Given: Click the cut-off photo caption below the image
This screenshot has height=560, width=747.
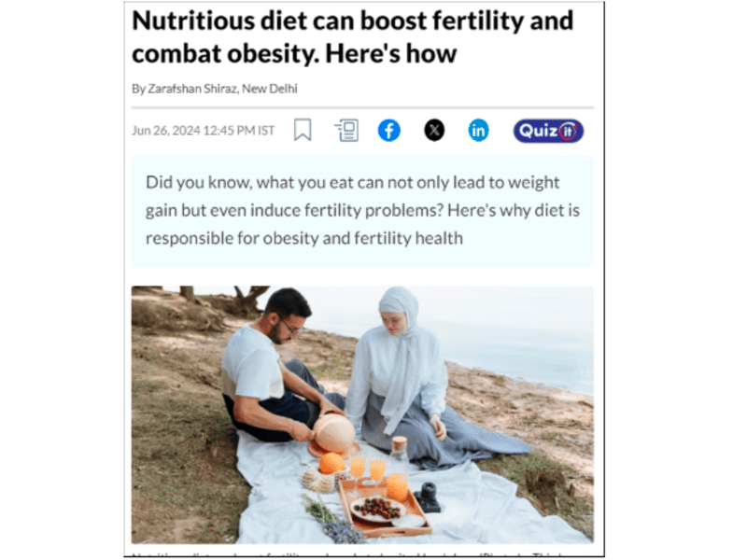Looking at the screenshot, I should [362, 553].
